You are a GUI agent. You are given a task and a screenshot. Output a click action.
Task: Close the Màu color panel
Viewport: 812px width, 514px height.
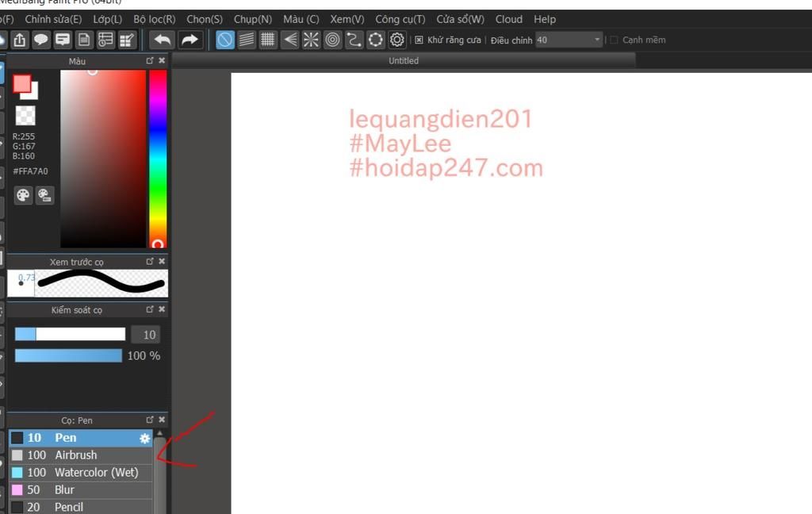coord(162,60)
